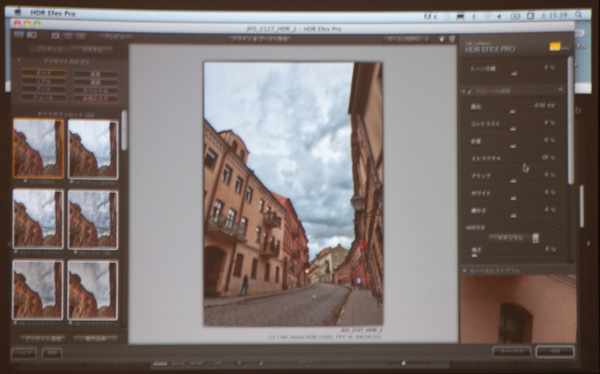Switch to the Custom presets tab

coord(93,49)
